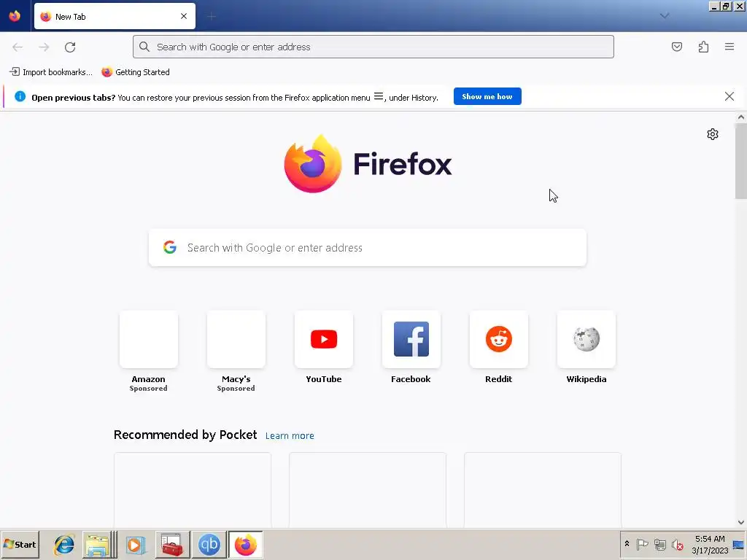The height and width of the screenshot is (560, 747).
Task: Expand the List all tabs chevron
Action: click(x=665, y=16)
